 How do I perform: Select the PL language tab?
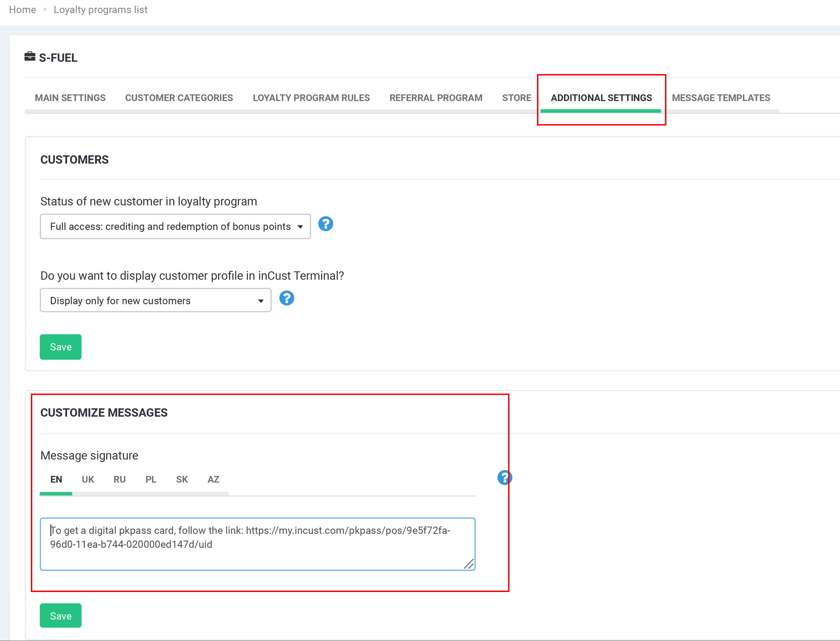click(151, 480)
